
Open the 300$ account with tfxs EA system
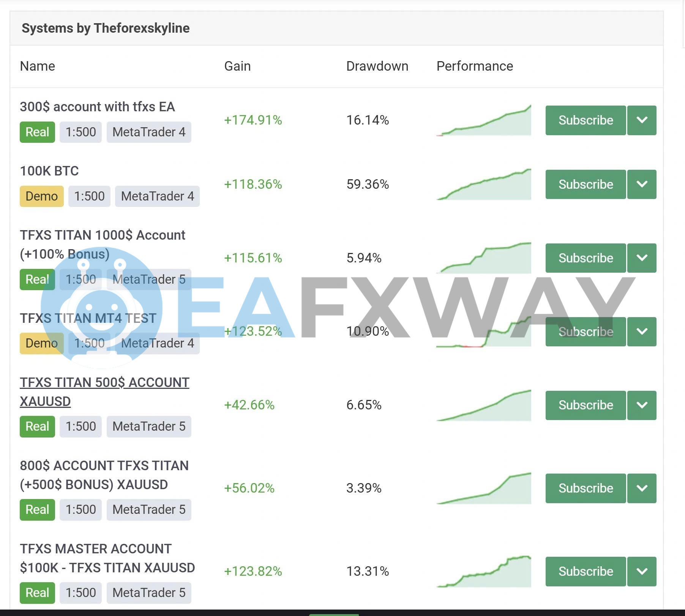(97, 107)
